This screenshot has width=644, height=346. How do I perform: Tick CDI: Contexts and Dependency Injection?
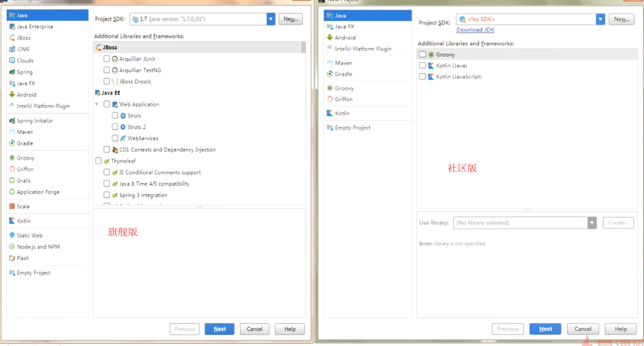tap(107, 150)
